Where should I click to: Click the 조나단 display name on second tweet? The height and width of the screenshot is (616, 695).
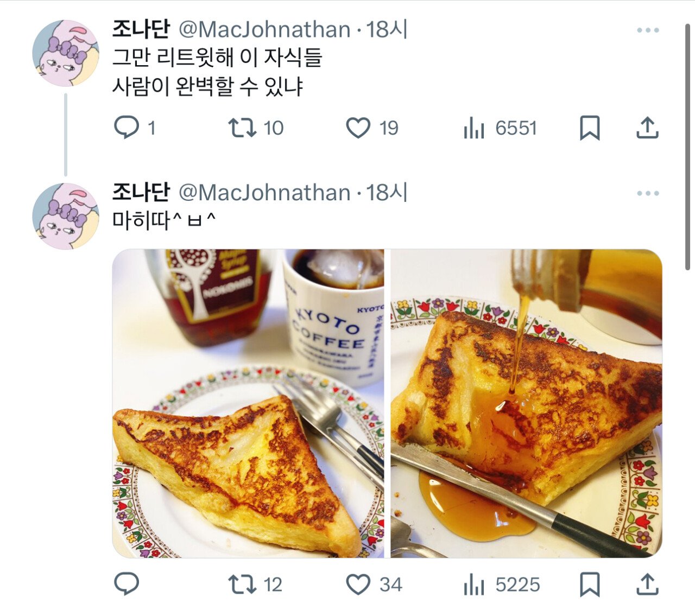[141, 193]
